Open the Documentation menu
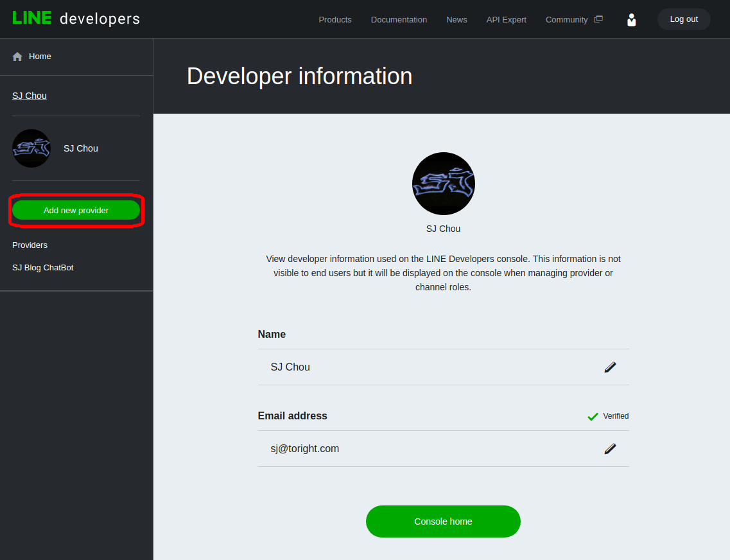This screenshot has width=730, height=560. click(399, 19)
